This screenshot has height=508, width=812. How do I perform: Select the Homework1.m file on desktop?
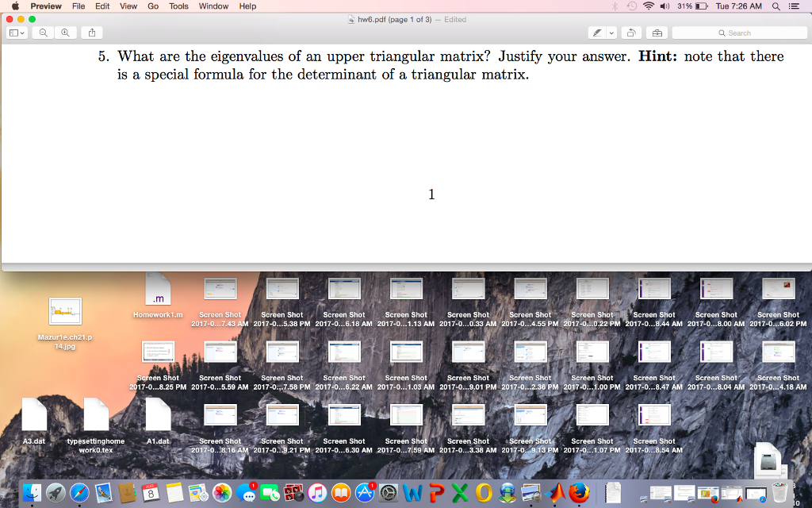pyautogui.click(x=158, y=292)
